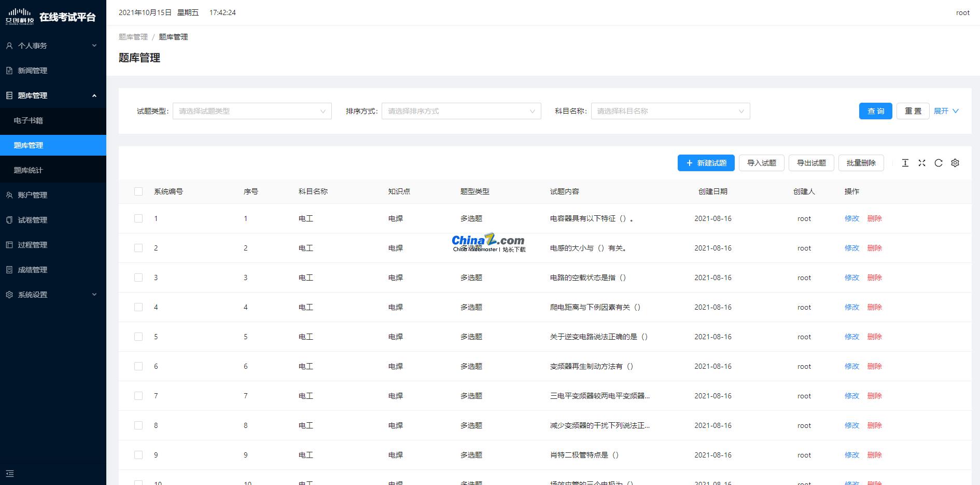Expand the 系统设置 chevron arrow
This screenshot has height=485, width=980.
[x=94, y=295]
